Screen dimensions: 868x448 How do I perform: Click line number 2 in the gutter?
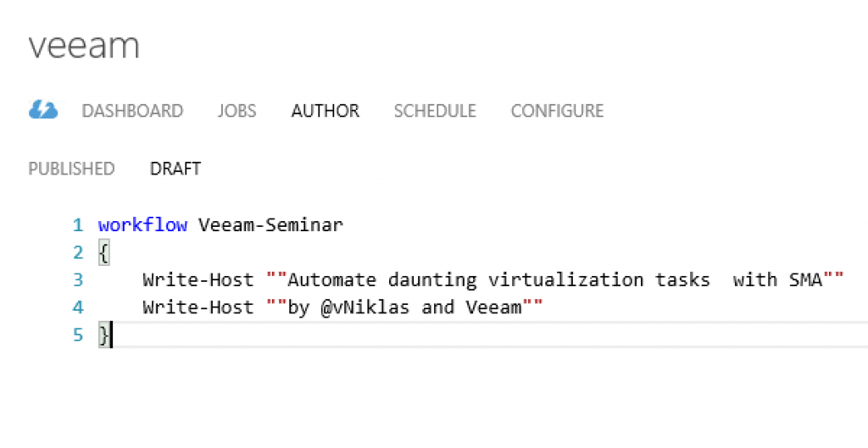coord(78,252)
